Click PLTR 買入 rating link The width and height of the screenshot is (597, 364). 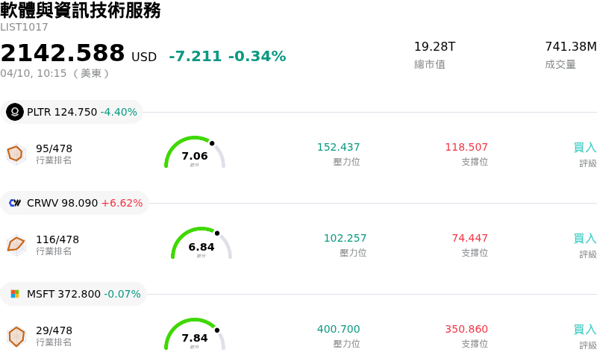click(584, 148)
